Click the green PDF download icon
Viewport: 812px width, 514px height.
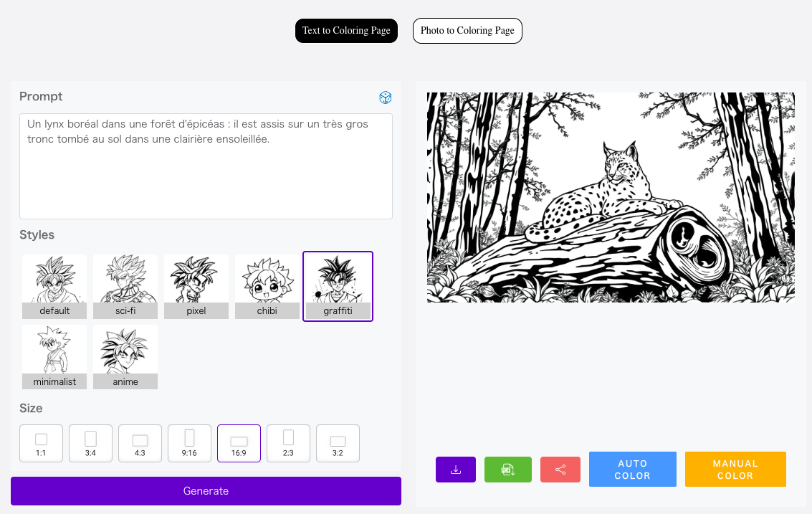508,470
